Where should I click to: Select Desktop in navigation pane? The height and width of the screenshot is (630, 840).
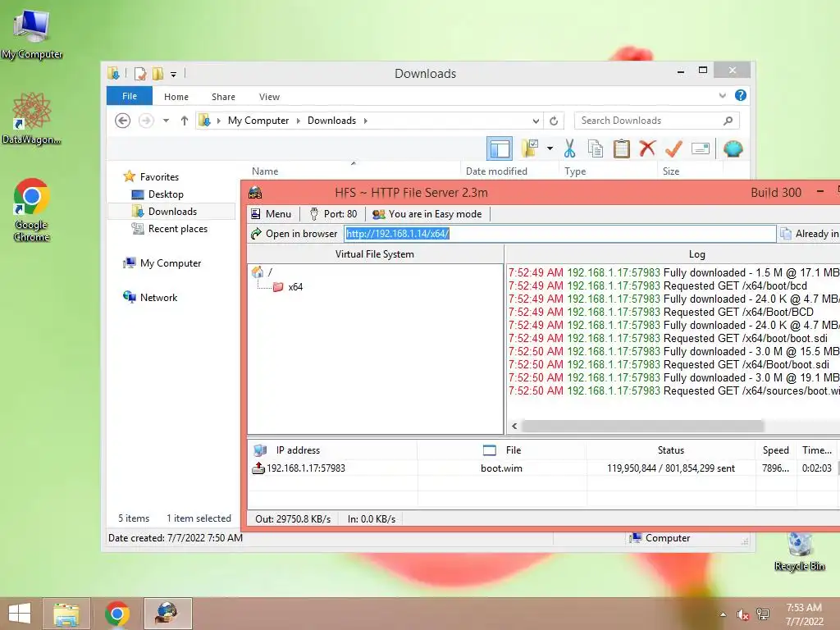pos(166,194)
